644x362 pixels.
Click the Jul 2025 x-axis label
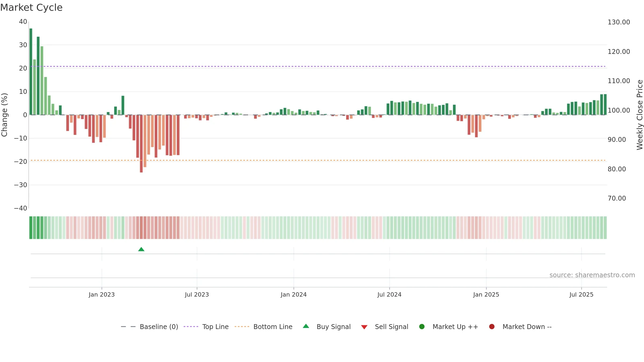click(x=581, y=294)
